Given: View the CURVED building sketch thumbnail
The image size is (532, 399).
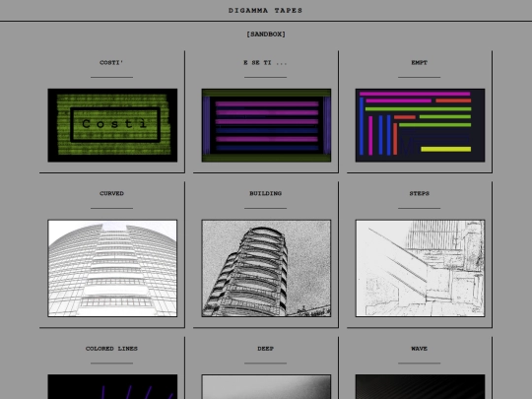Looking at the screenshot, I should (112, 268).
